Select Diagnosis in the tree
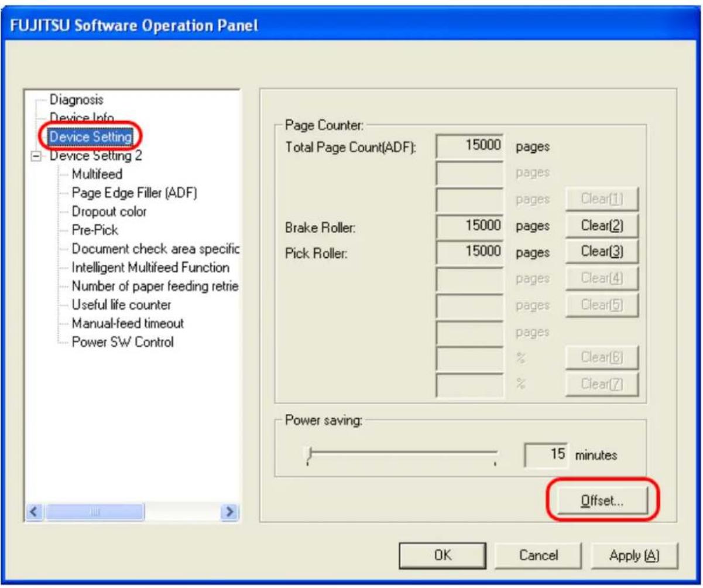The image size is (703, 588). 76,100
